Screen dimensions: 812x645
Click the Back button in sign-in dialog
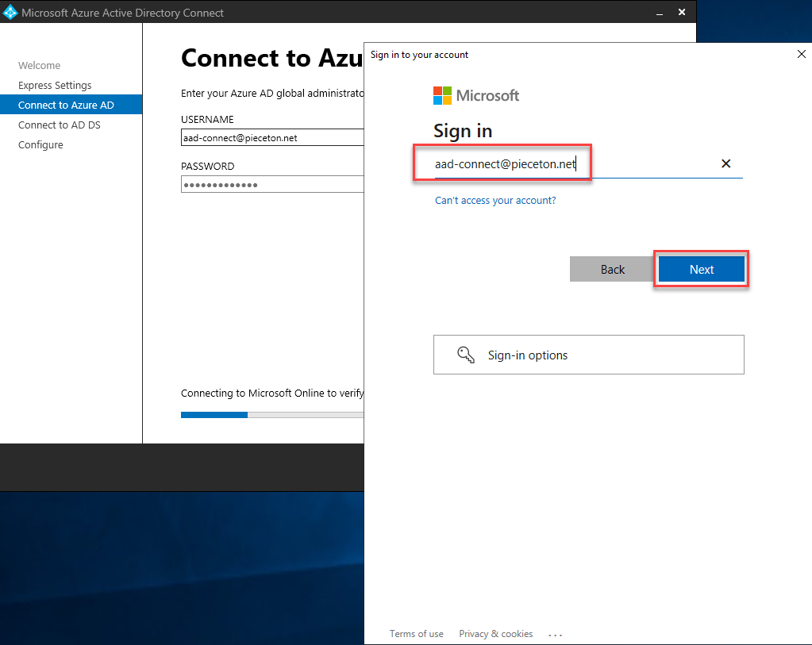coord(612,269)
